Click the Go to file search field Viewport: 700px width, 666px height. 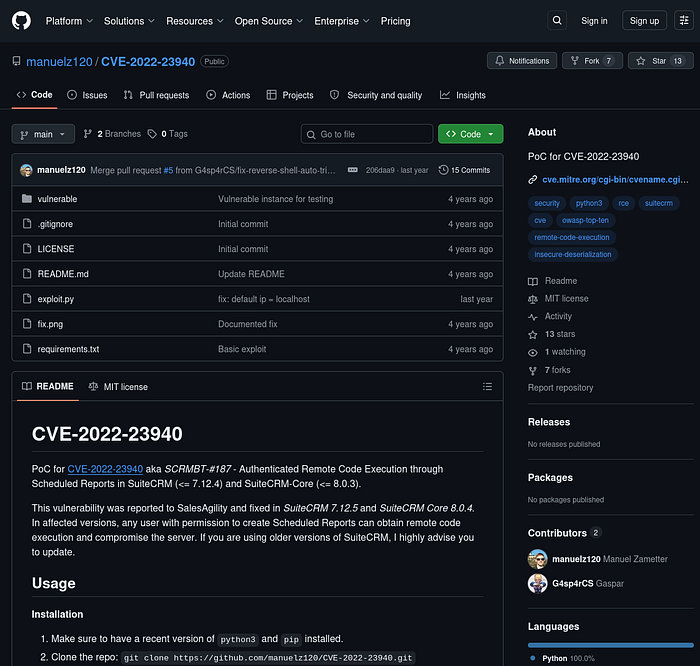pos(367,134)
